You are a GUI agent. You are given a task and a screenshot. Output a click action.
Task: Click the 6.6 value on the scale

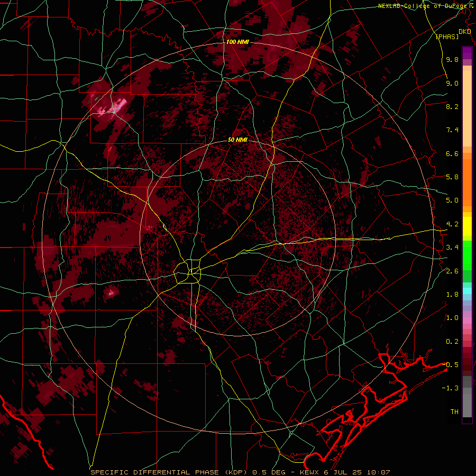coord(452,153)
